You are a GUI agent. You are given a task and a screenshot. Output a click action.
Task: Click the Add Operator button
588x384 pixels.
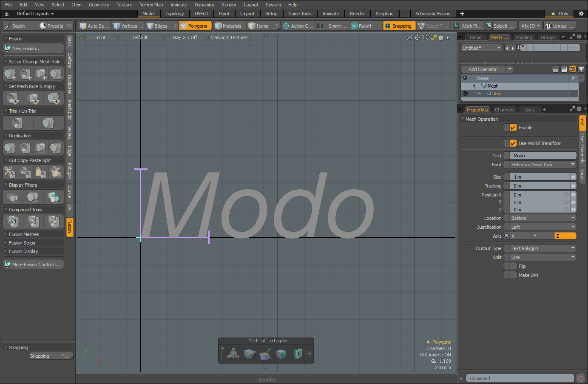pyautogui.click(x=483, y=69)
